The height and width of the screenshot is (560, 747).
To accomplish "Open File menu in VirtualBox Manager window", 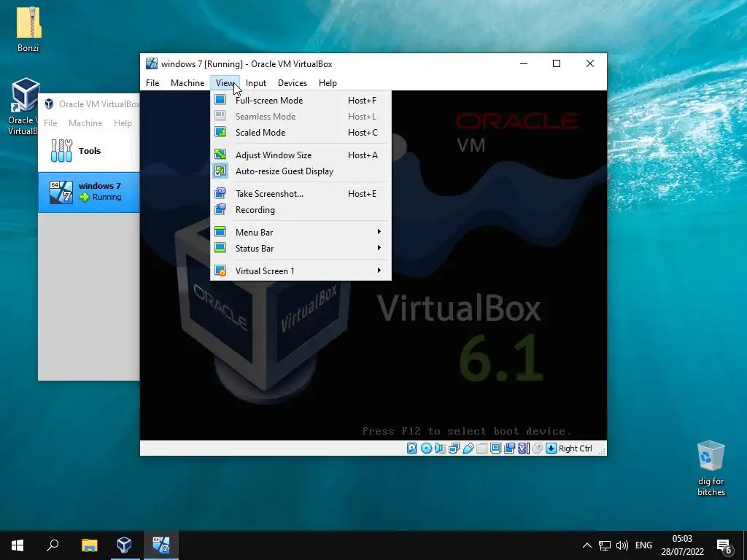I will coord(50,122).
